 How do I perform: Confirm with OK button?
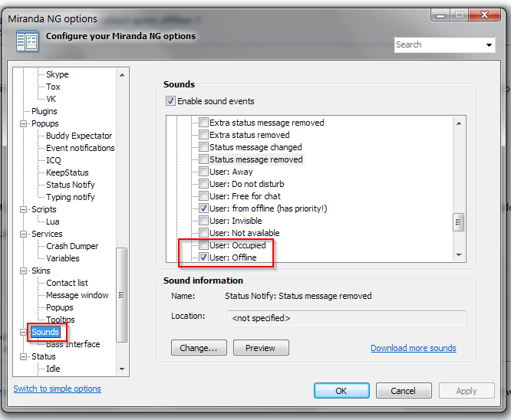[341, 391]
